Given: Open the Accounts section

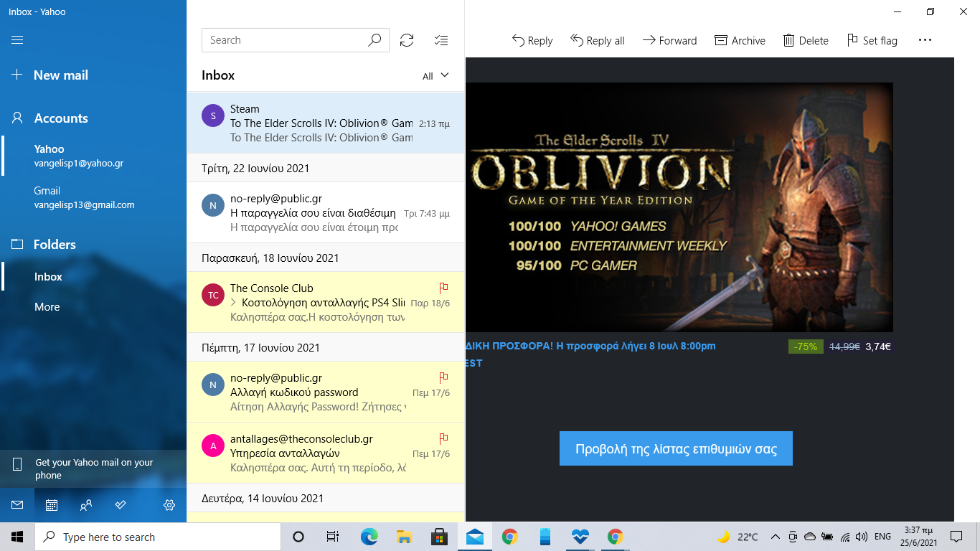Looking at the screenshot, I should (x=60, y=118).
